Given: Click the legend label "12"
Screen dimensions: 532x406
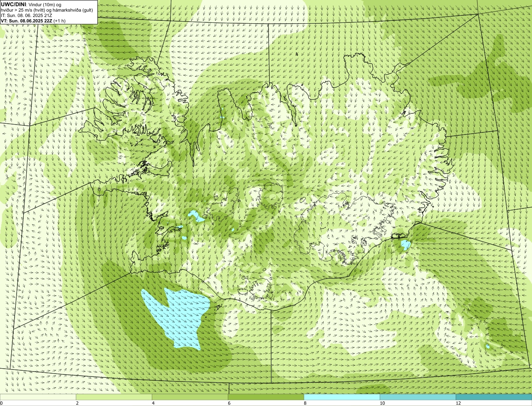Looking at the screenshot, I should coord(458,403).
